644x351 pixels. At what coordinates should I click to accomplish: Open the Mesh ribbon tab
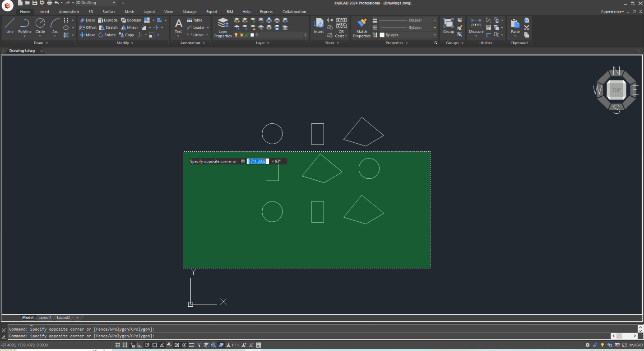[130, 12]
